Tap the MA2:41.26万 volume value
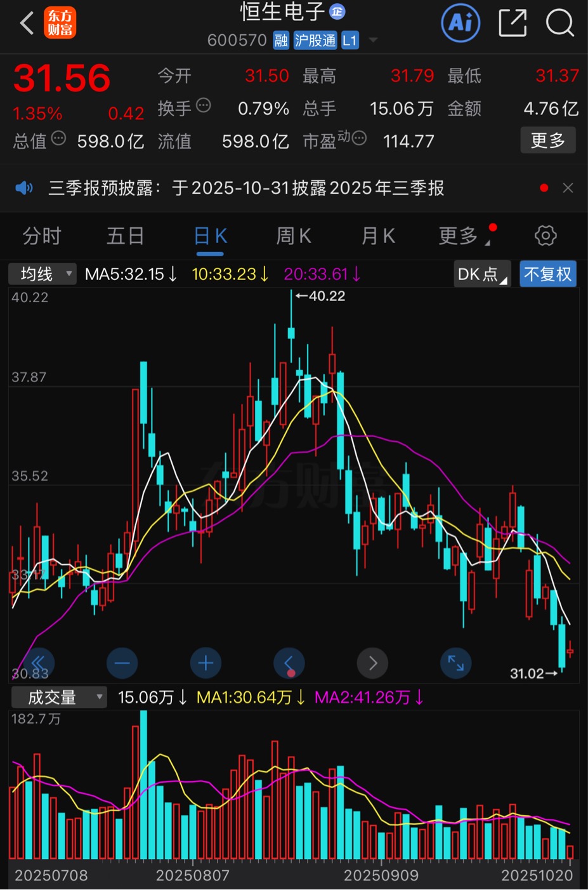The height and width of the screenshot is (890, 588). coord(369,698)
